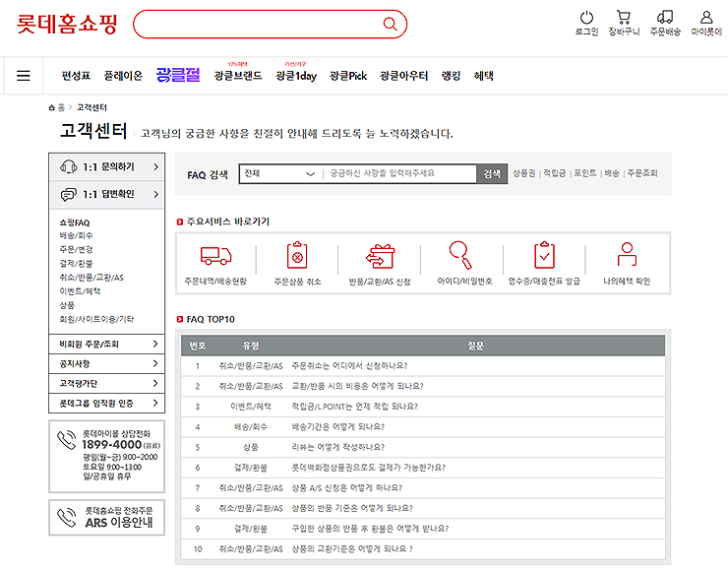Select 상품 in sidebar
The width and height of the screenshot is (728, 571).
pos(67,305)
